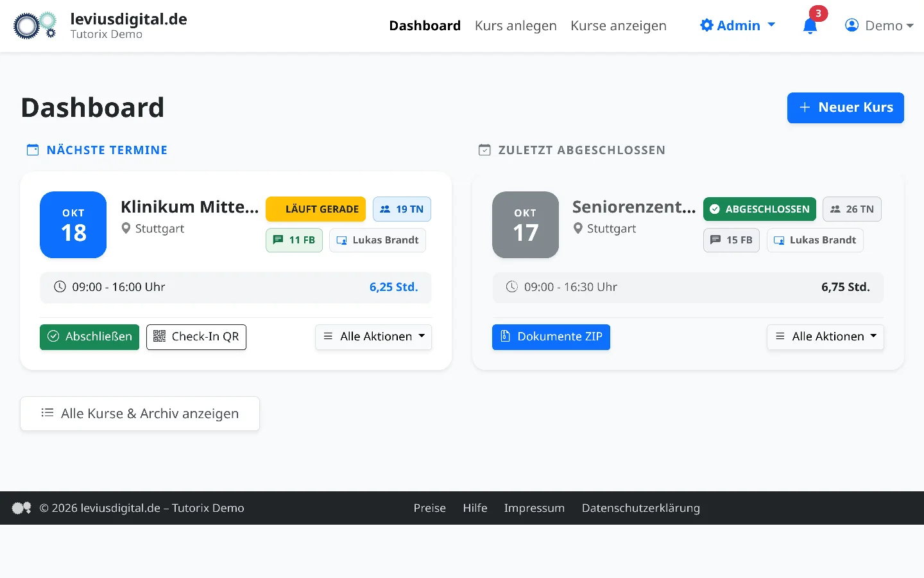Image resolution: width=924 pixels, height=578 pixels.
Task: Click the location pin in Seniorenzentrum card
Action: 577,228
